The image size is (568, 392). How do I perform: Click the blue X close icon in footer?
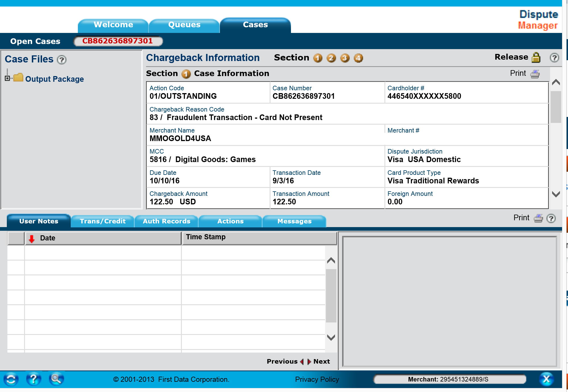click(x=546, y=379)
